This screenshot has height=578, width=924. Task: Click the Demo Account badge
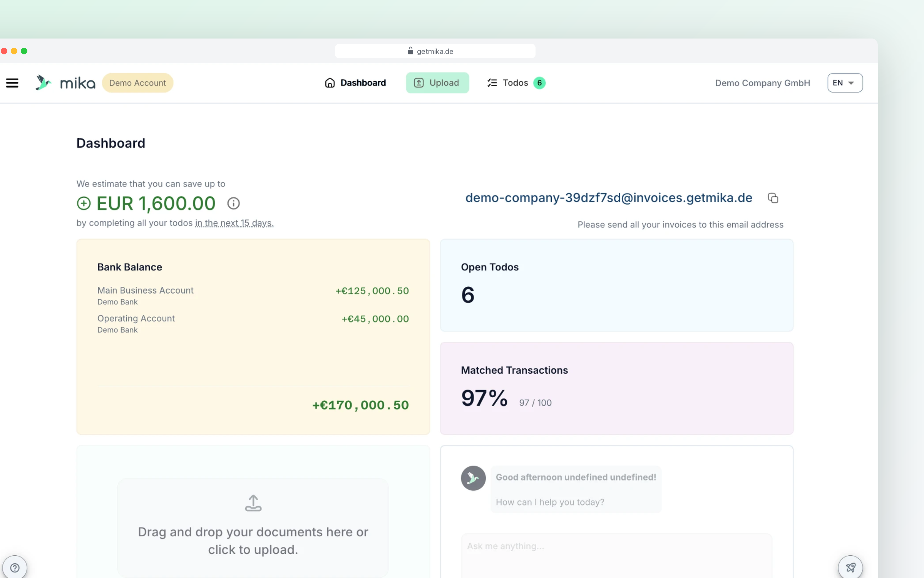(137, 83)
